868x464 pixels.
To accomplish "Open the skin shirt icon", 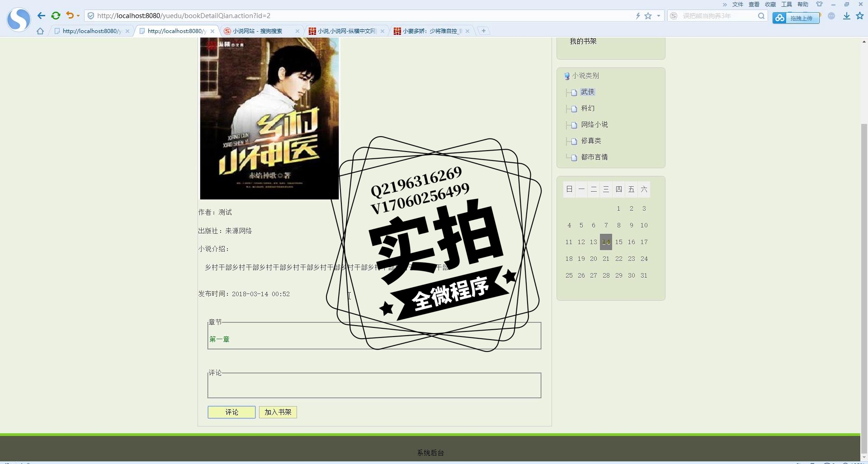I will click(819, 5).
